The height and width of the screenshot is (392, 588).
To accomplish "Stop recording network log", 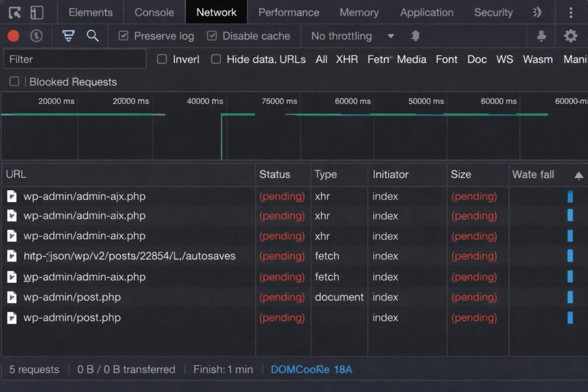I will pyautogui.click(x=13, y=36).
